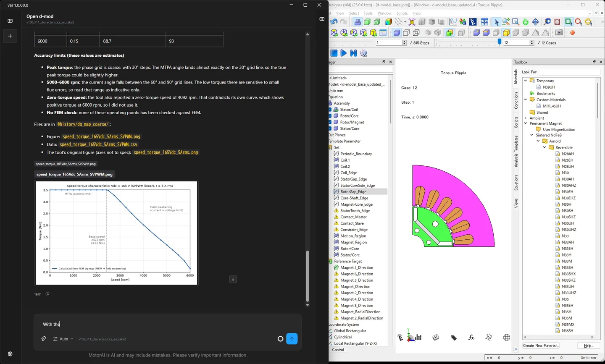This screenshot has width=605, height=364.
Task: Switch to the Conditions side tab
Action: (516, 100)
